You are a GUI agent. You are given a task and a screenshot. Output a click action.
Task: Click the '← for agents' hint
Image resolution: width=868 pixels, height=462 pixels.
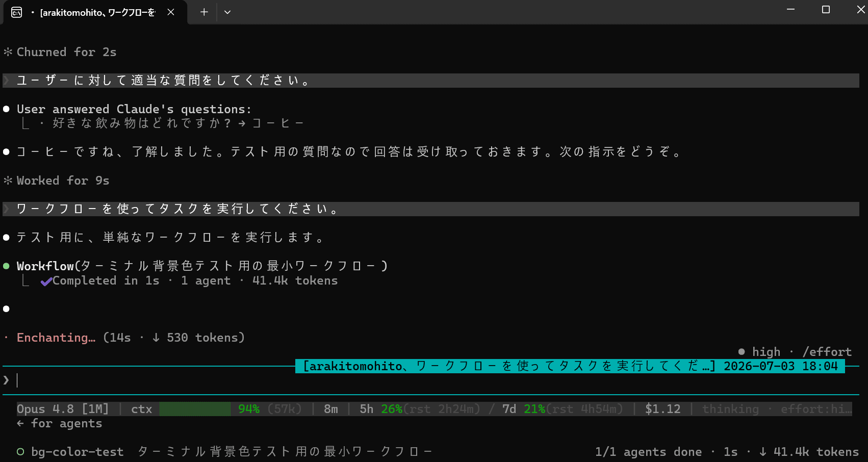click(59, 423)
